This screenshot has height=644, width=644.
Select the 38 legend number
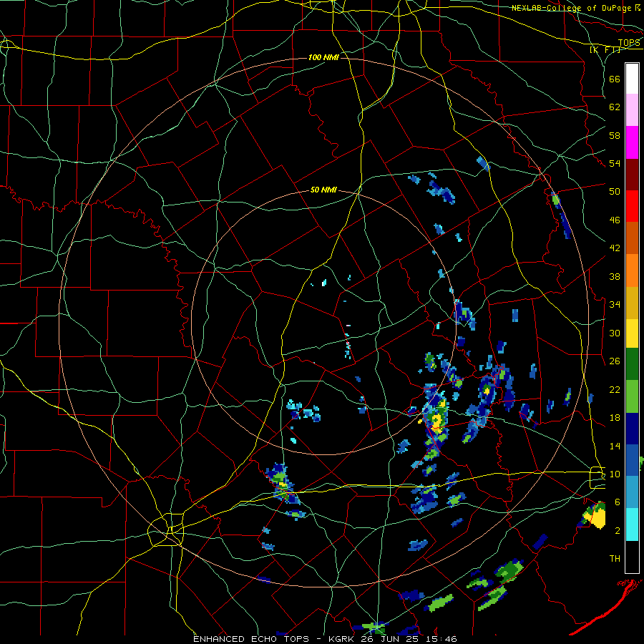point(615,276)
